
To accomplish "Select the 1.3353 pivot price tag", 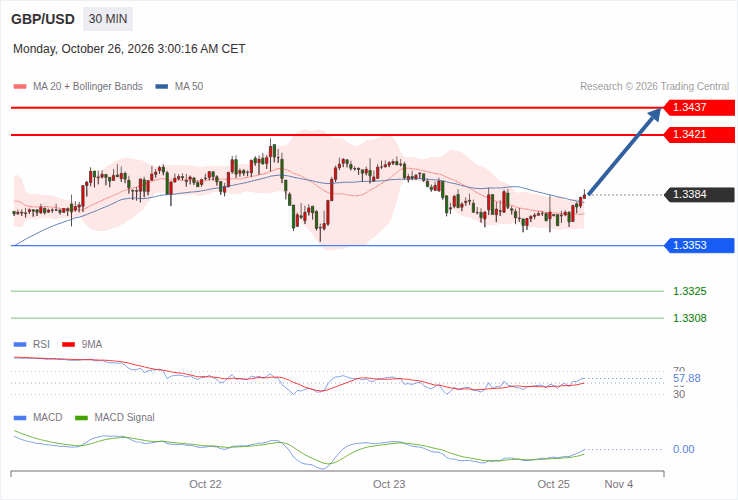I will point(699,245).
